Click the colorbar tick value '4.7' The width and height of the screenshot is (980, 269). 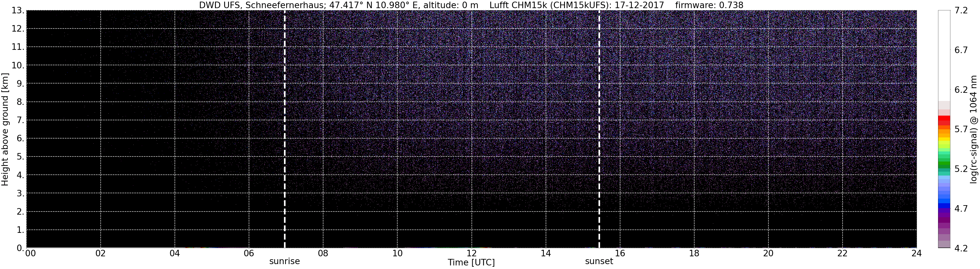pos(961,209)
